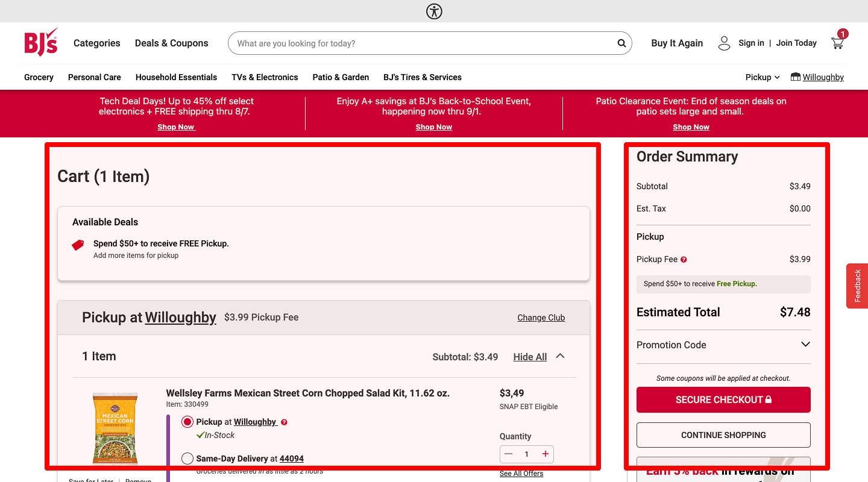
Task: Select the Same-Day Delivery radio option
Action: (x=187, y=459)
